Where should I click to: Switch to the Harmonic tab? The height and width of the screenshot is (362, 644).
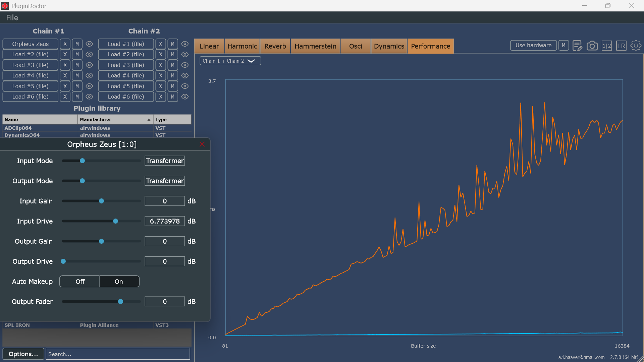[x=242, y=46]
